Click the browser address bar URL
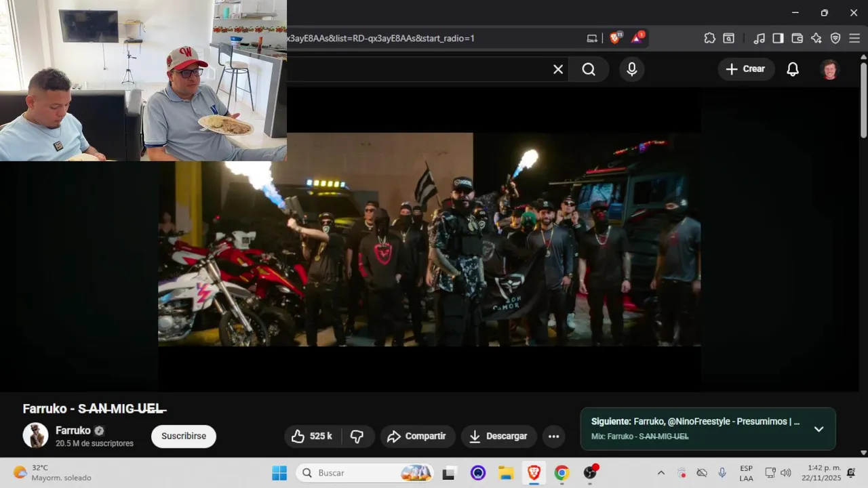Screen dimensions: 868x488 [x=380, y=39]
